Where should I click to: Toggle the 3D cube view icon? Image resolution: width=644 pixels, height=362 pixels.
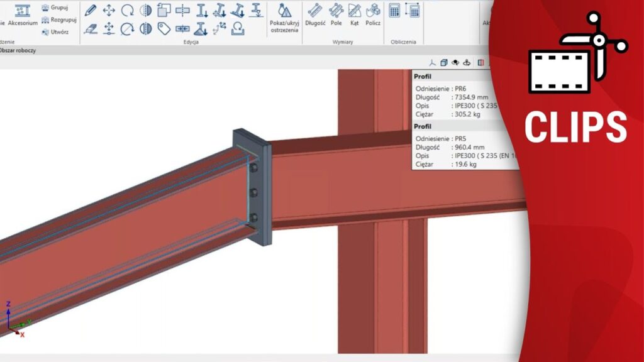[443, 62]
